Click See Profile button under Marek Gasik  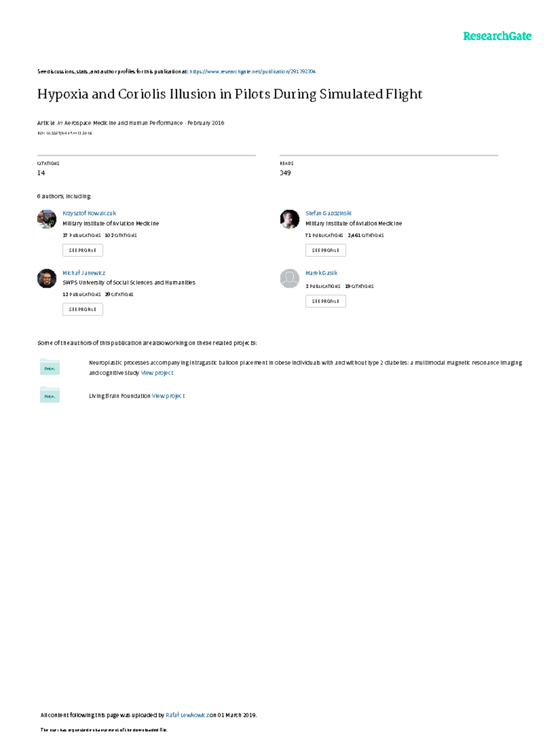pos(325,301)
